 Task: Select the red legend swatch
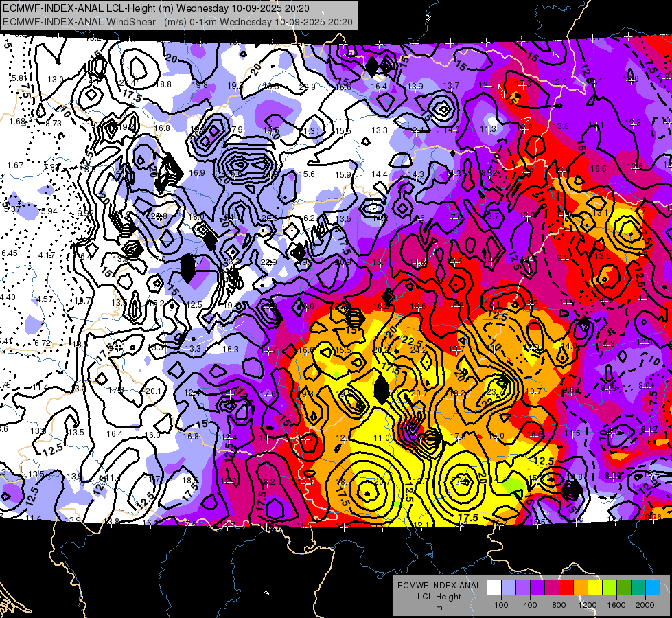click(x=566, y=588)
